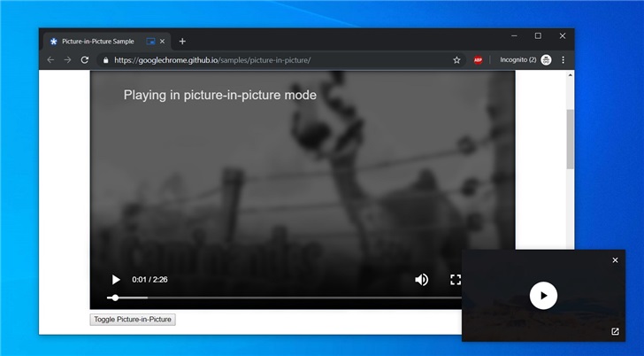Screen dimensions: 644x356
Task: Close the Picture-in-Picture Sample tab
Action: (x=163, y=42)
